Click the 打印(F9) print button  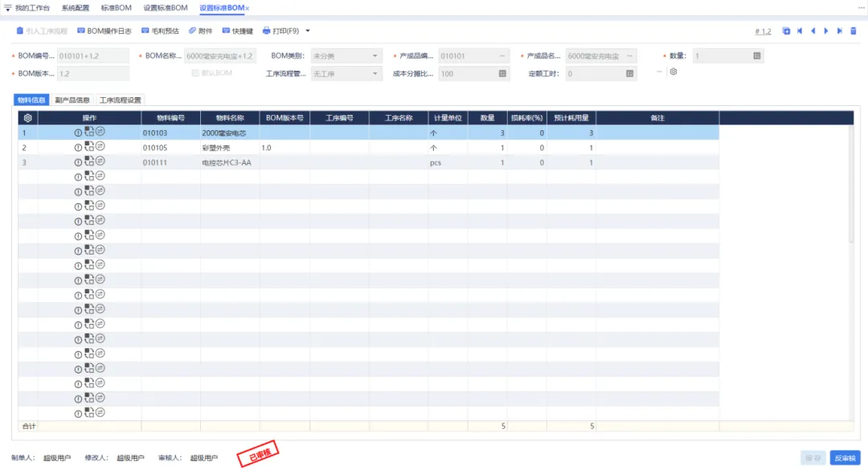280,31
